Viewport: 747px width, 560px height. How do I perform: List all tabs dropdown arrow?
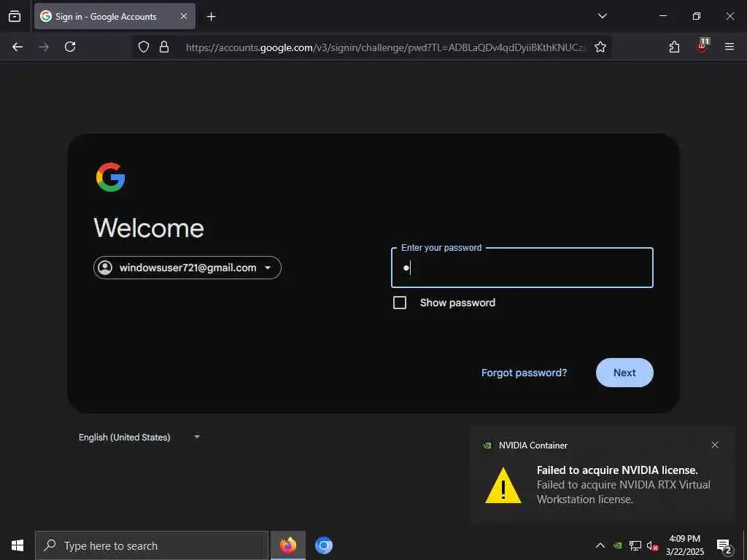602,16
